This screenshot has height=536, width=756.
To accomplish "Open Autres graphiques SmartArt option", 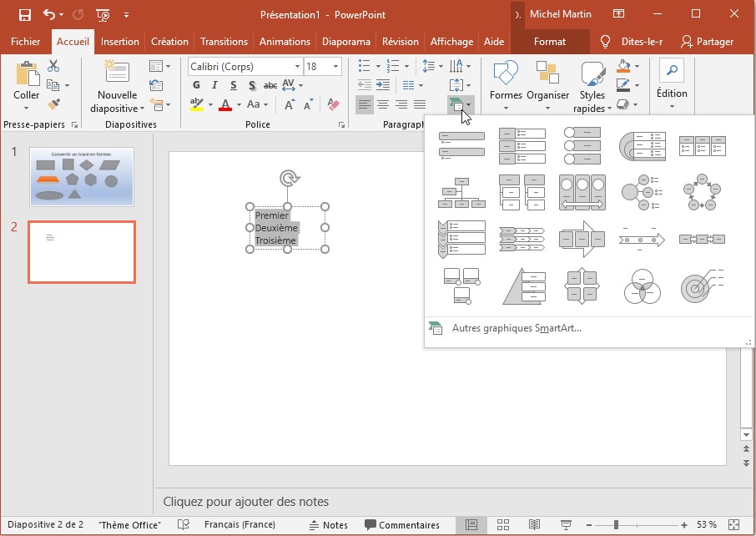I will click(x=517, y=328).
